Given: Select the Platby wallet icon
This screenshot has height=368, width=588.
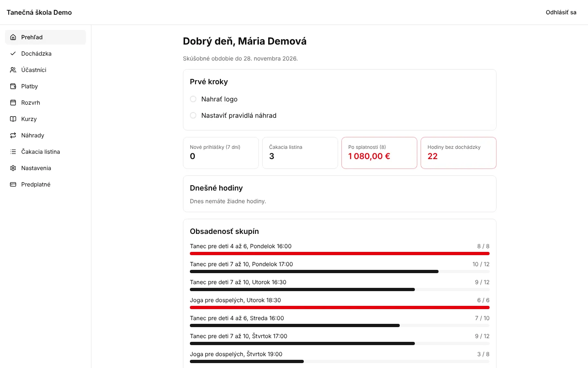Looking at the screenshot, I should 13,86.
